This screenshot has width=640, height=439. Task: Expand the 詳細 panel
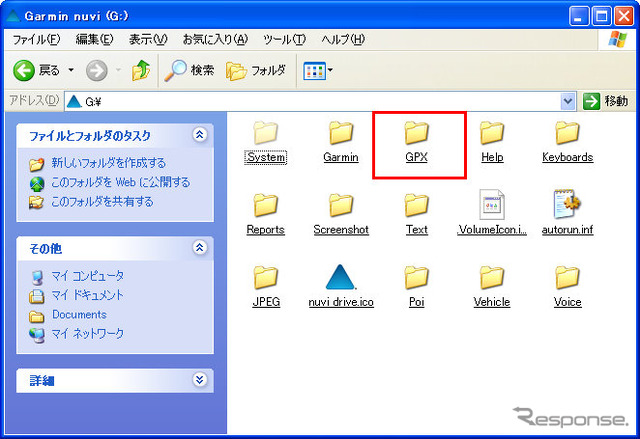200,380
